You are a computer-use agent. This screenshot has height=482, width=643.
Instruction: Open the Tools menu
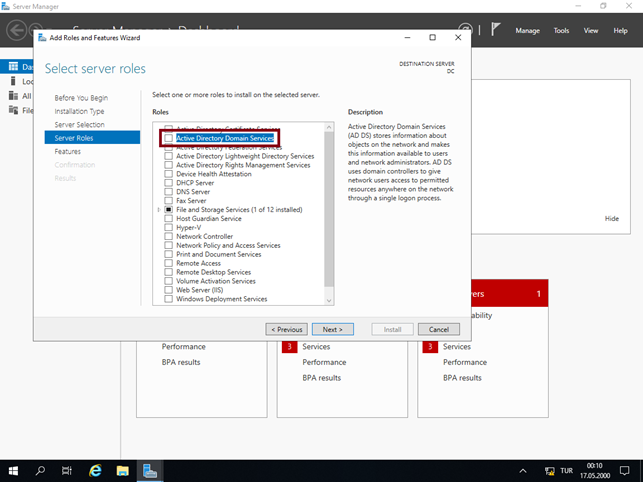[x=561, y=31]
